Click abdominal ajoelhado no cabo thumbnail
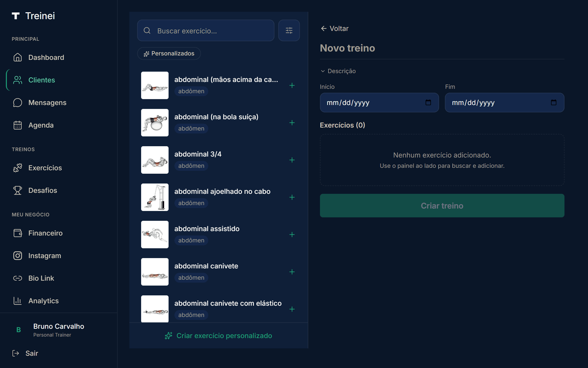Viewport: 588px width, 368px height. [x=155, y=197]
